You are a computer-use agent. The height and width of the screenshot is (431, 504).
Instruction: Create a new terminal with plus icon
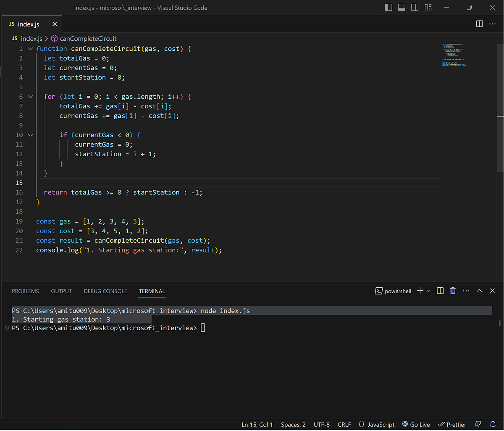tap(420, 291)
